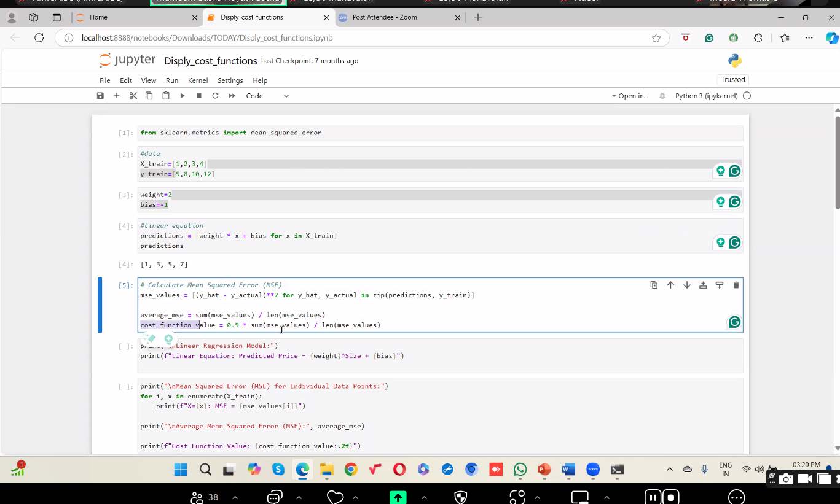Refresh the browser page

tap(39, 38)
